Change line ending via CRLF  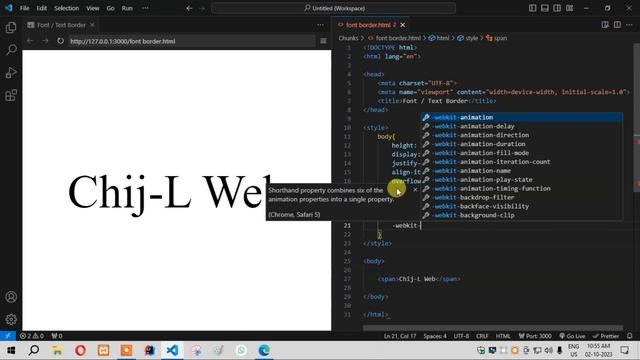(482, 336)
